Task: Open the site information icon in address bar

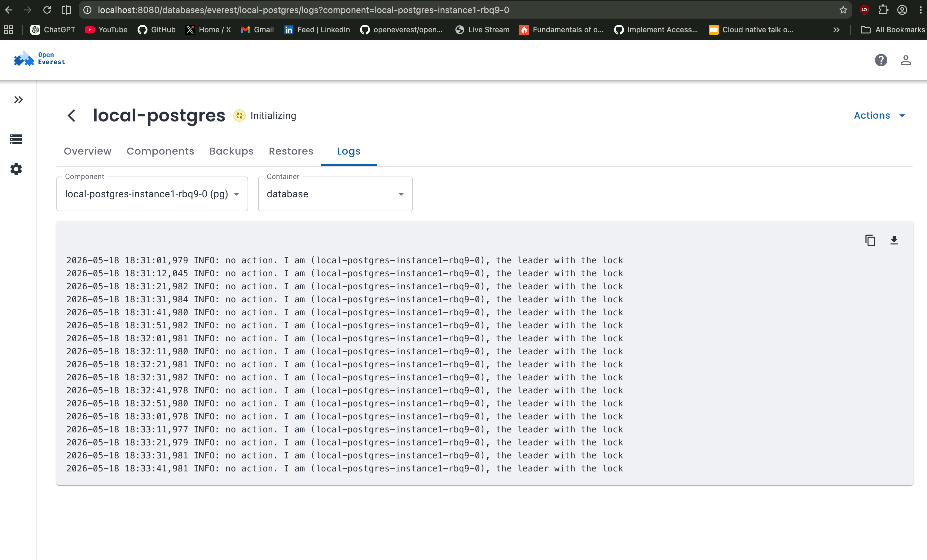Action: [x=87, y=10]
